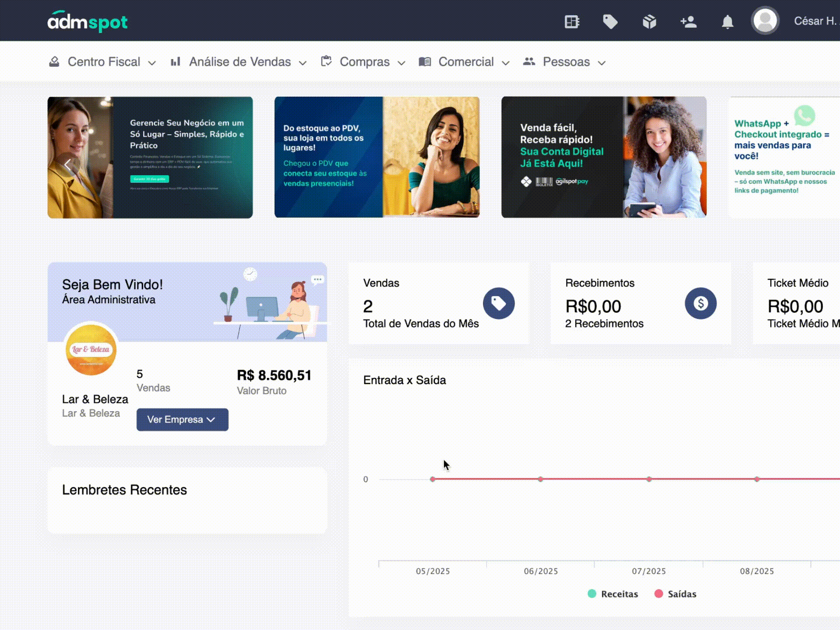Open the Ver Empresa dropdown
This screenshot has width=840, height=630.
[182, 420]
